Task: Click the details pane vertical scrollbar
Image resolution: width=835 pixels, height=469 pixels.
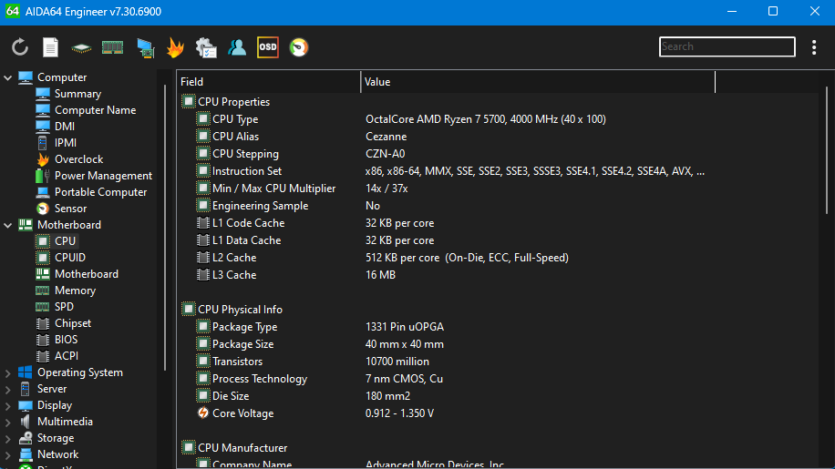Action: click(x=826, y=151)
